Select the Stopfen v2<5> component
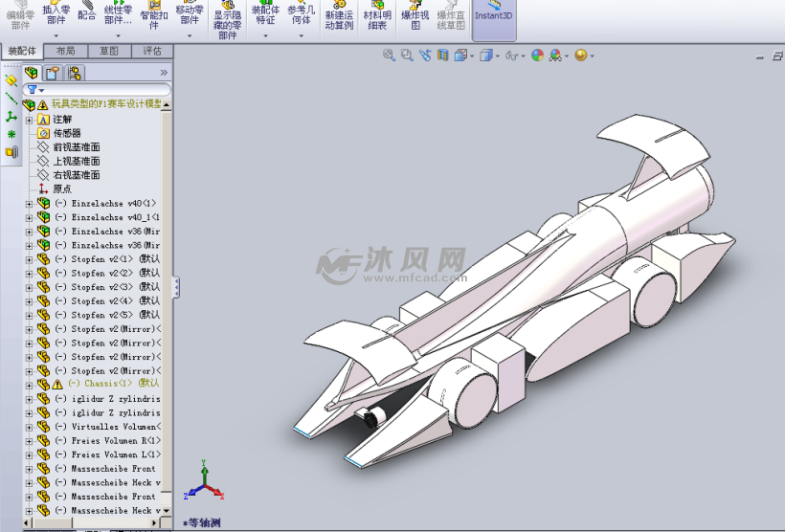785x532 pixels. point(107,315)
